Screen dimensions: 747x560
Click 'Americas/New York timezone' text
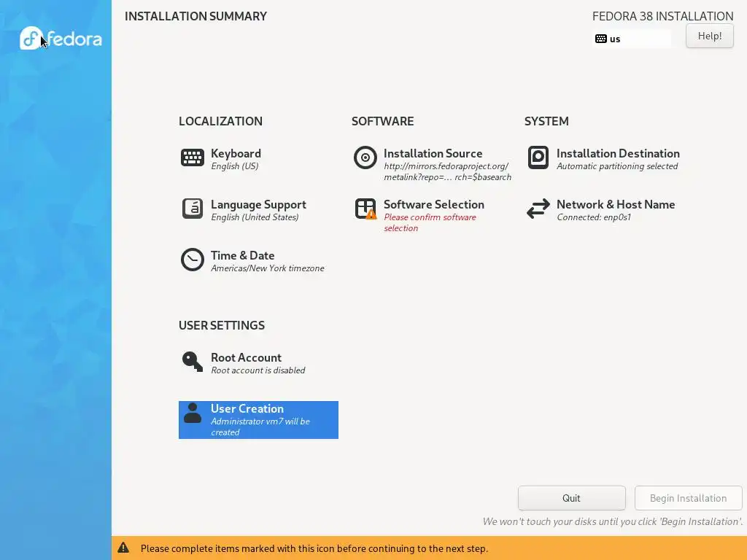click(x=268, y=268)
